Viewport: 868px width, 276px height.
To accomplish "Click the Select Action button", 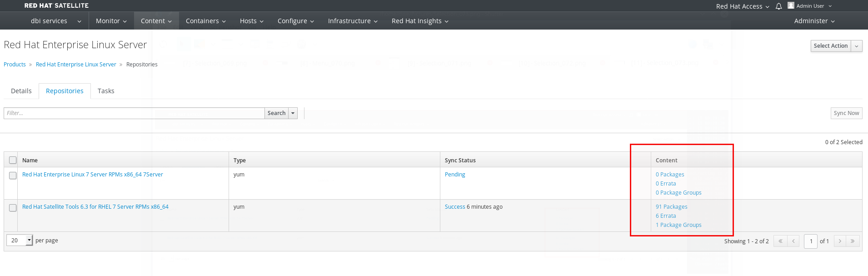I will pyautogui.click(x=831, y=46).
